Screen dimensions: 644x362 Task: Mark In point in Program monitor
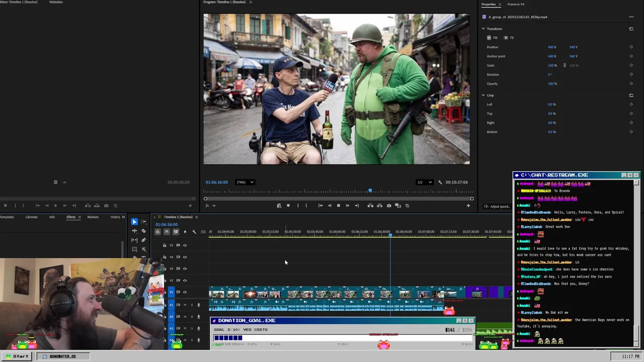pos(298,206)
